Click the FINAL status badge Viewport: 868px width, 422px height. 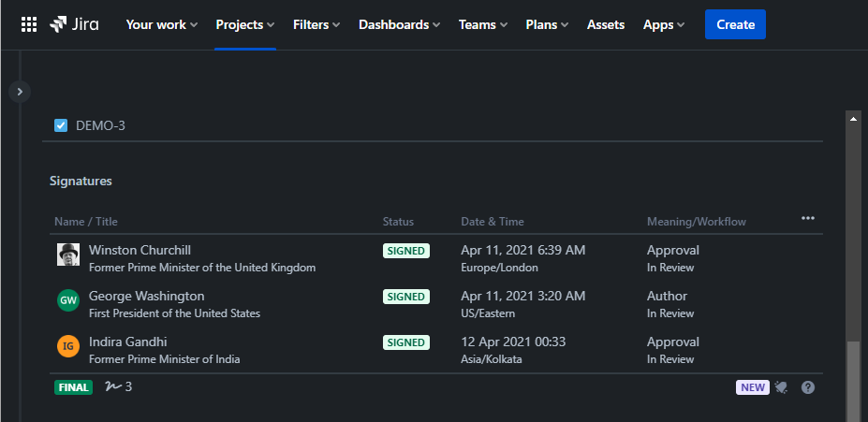click(73, 387)
